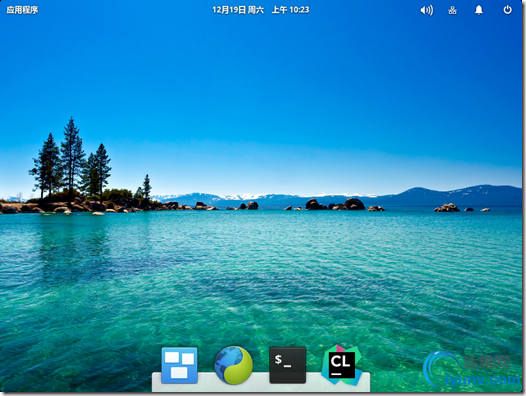Screen dimensions: 526x396
Task: Launch multitasking view from the dock
Action: [179, 365]
